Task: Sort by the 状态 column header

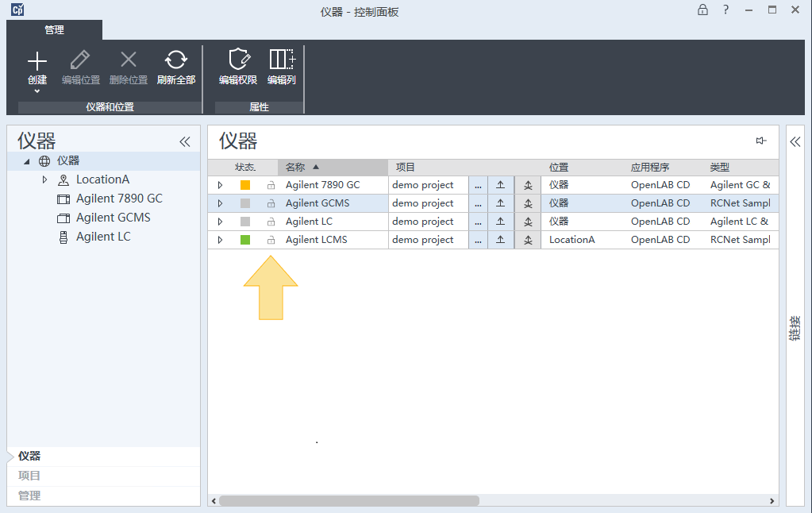Action: (x=245, y=168)
